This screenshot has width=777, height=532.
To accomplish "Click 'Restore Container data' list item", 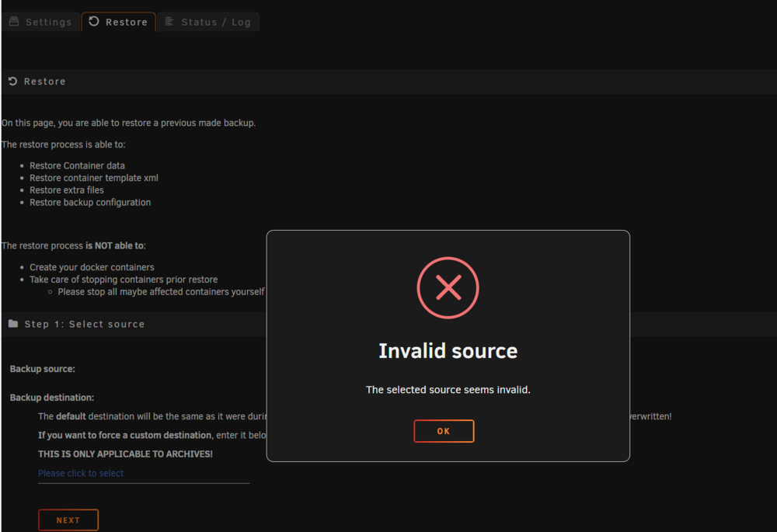I will pos(77,166).
